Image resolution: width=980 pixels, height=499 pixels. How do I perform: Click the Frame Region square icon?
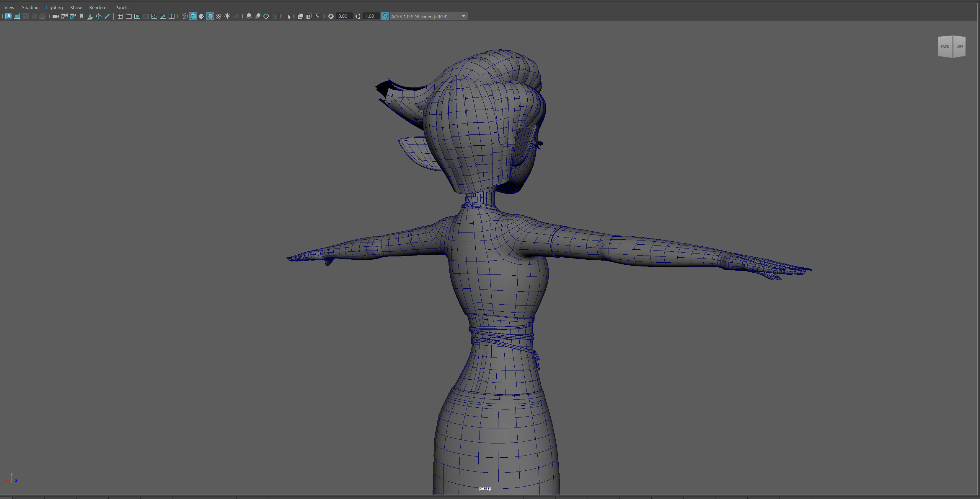[17, 16]
